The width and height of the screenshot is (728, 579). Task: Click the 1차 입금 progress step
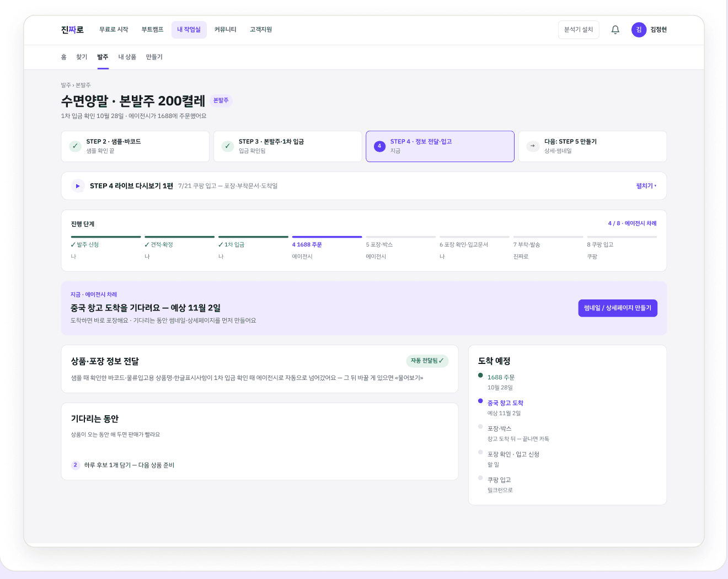253,248
